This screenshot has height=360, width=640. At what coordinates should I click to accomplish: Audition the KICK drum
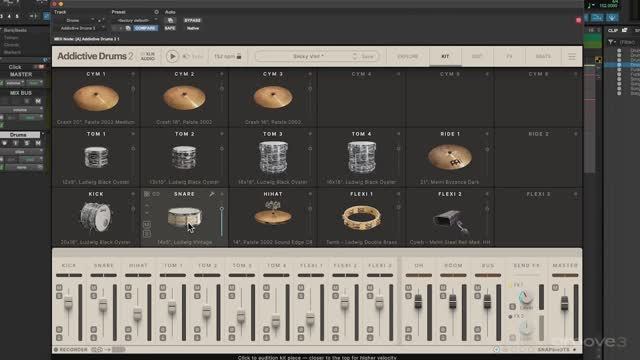[x=96, y=217]
